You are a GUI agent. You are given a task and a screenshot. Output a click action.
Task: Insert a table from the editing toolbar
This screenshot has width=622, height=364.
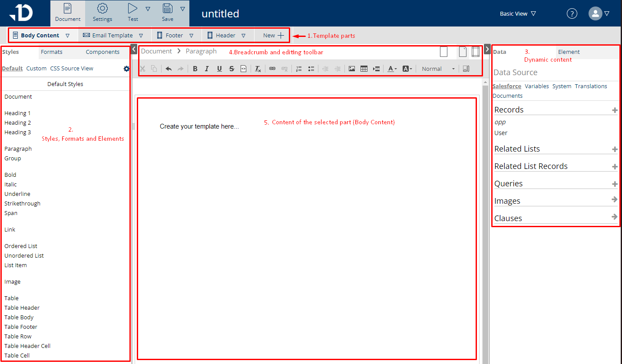pyautogui.click(x=364, y=69)
